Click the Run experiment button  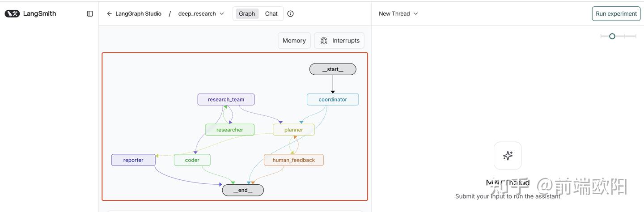[616, 13]
